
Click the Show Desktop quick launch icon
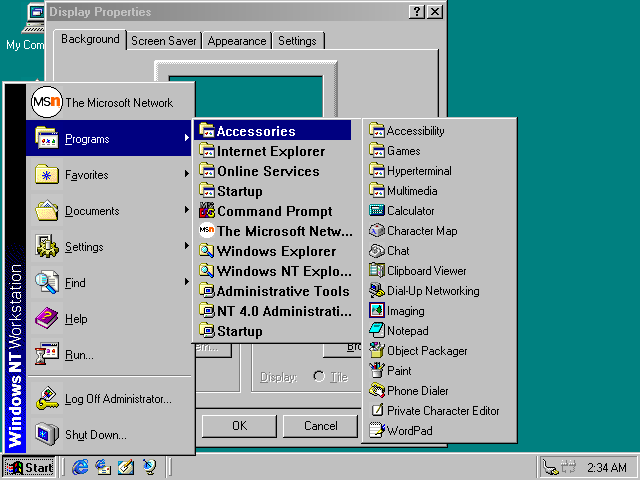[x=126, y=467]
